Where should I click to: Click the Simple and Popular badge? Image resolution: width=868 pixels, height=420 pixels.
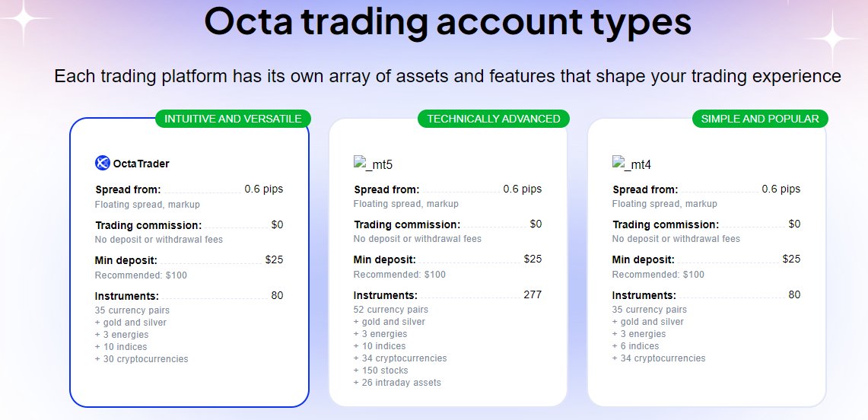coord(760,119)
